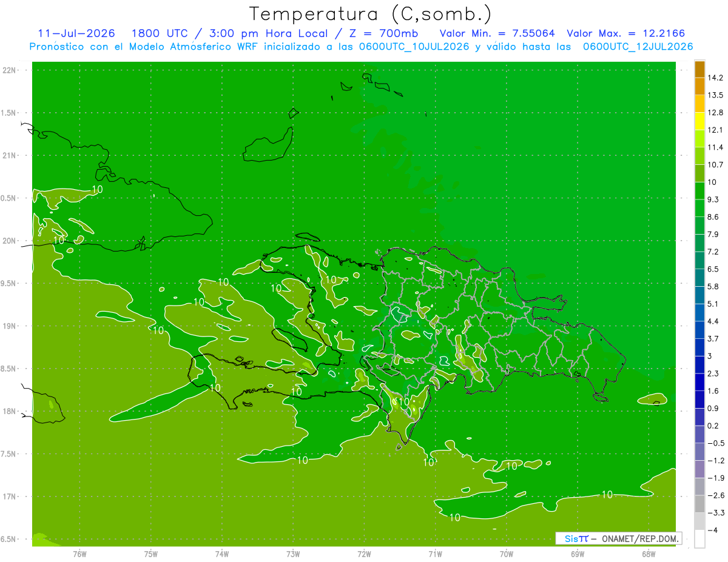Pick the white swatch below -4

(x=700, y=539)
